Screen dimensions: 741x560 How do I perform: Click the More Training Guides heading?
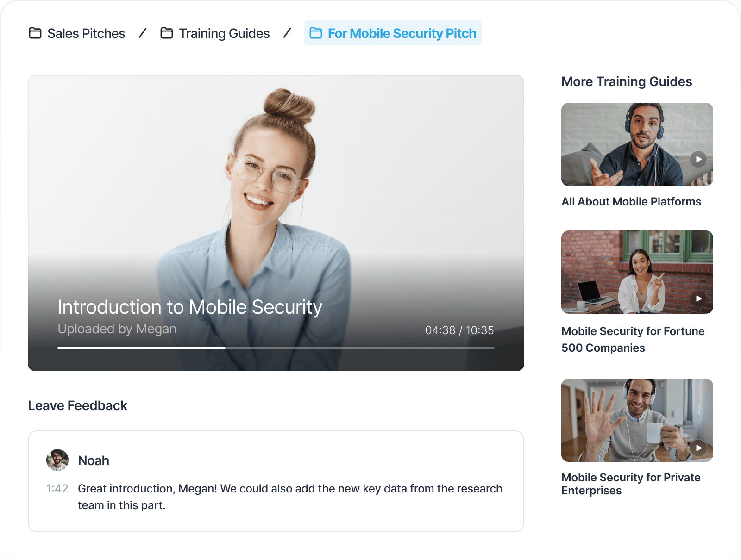pos(627,82)
